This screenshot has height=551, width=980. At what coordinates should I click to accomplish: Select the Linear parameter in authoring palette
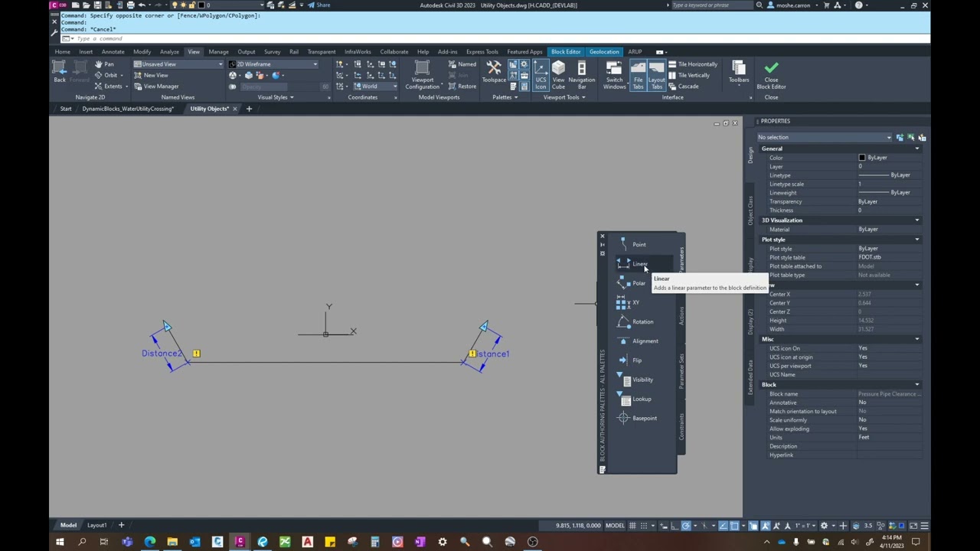[632, 264]
